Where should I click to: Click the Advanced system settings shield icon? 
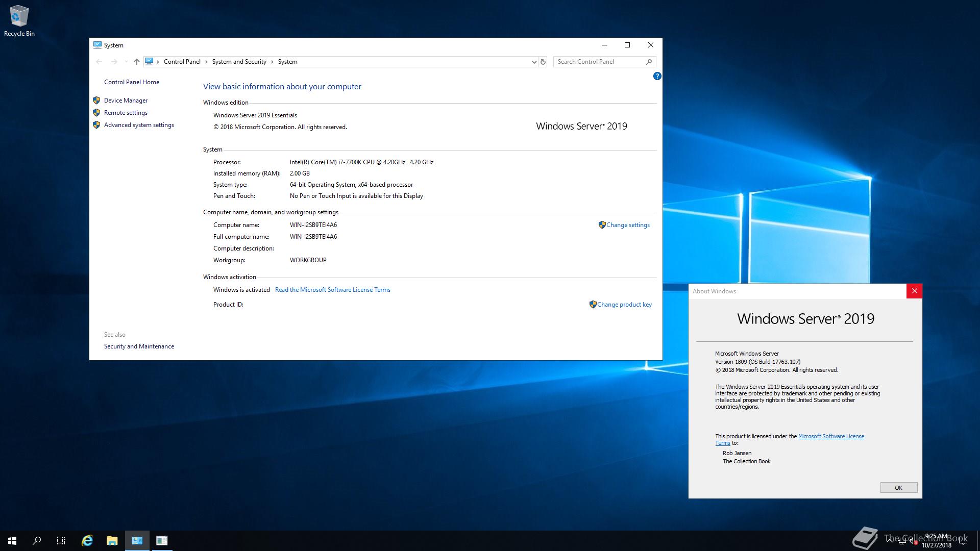pos(96,125)
